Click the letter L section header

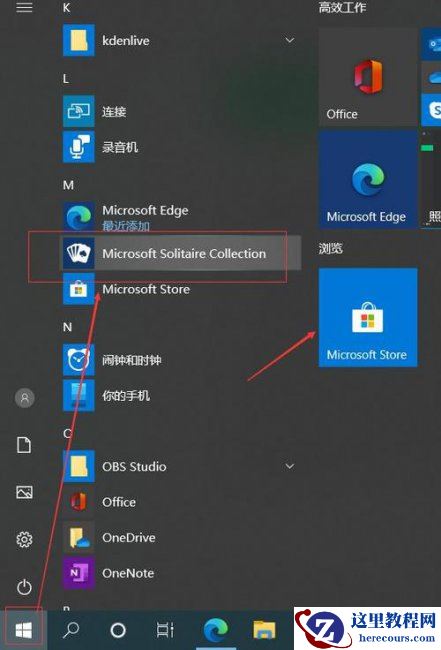[66, 79]
